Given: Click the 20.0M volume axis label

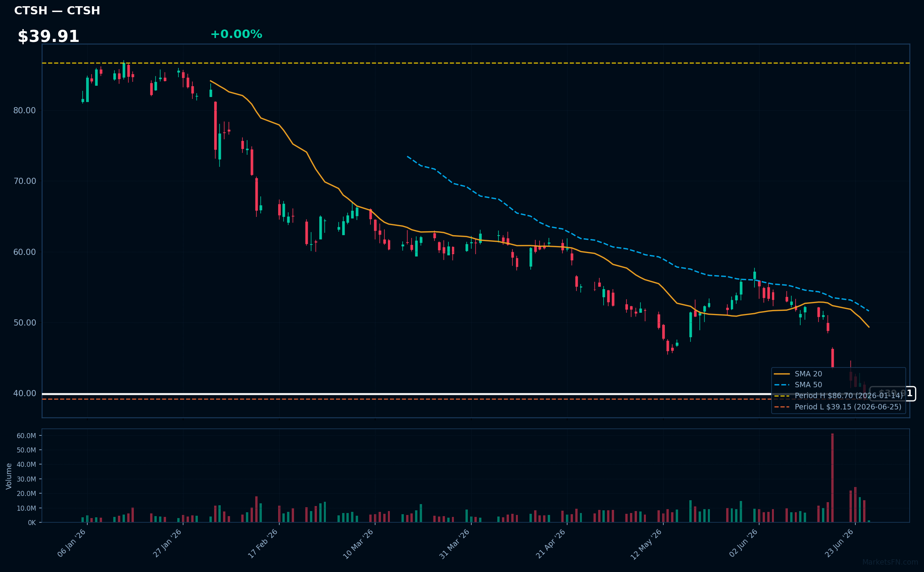Looking at the screenshot, I should 26,494.
